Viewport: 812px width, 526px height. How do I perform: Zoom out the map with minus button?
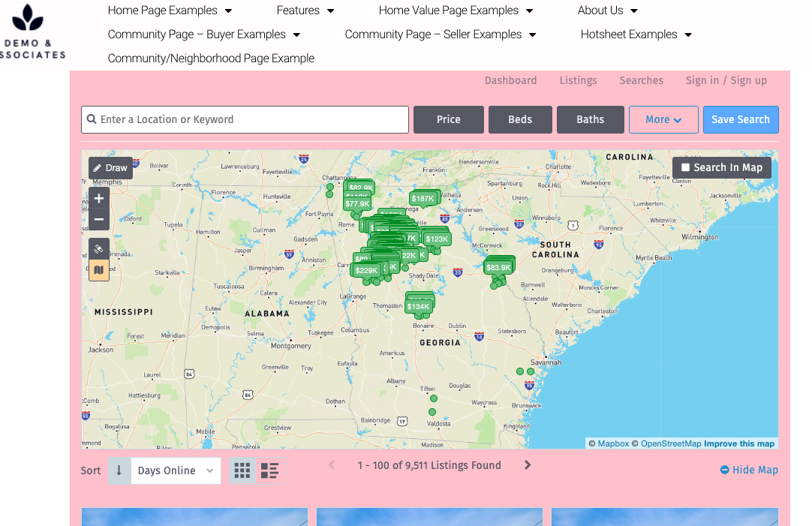[99, 220]
